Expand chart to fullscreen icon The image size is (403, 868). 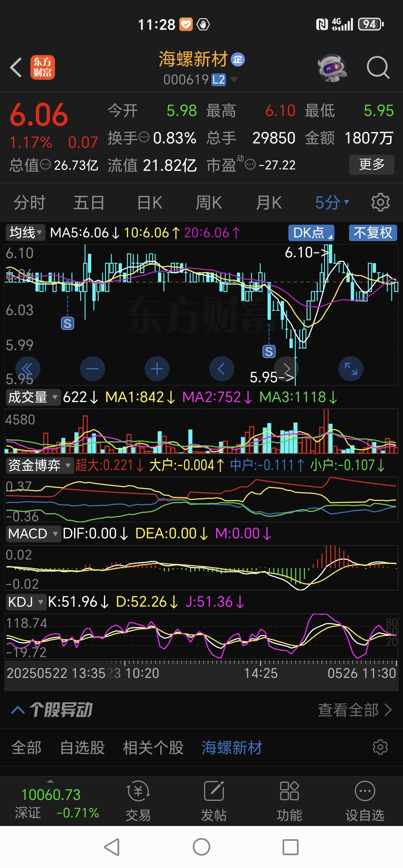pyautogui.click(x=351, y=369)
